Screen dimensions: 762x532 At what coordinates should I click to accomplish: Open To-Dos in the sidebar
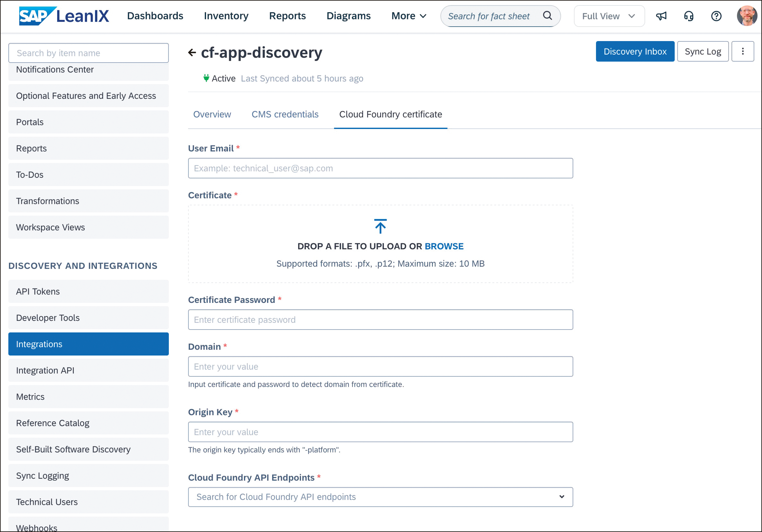click(88, 175)
